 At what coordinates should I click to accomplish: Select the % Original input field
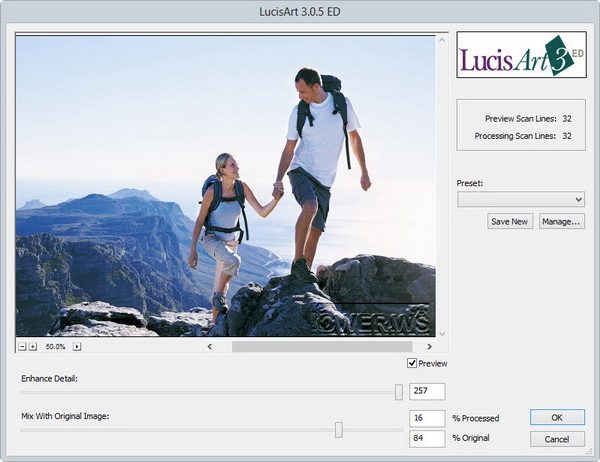(426, 438)
